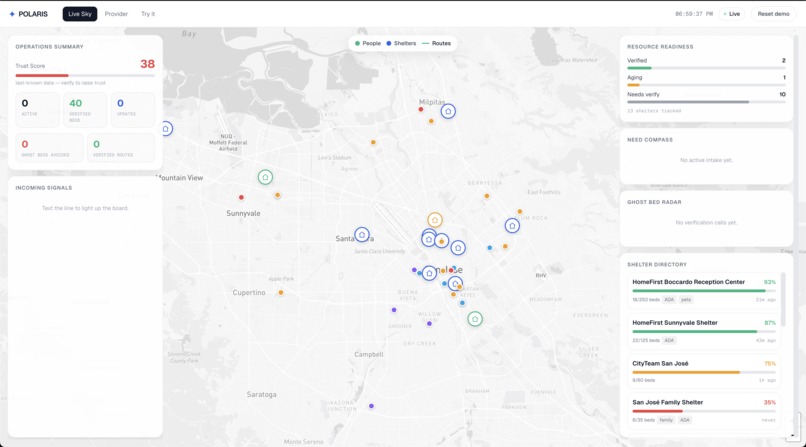Image resolution: width=806 pixels, height=447 pixels.
Task: Click the purple dot near Gardner
Action: [x=394, y=310]
